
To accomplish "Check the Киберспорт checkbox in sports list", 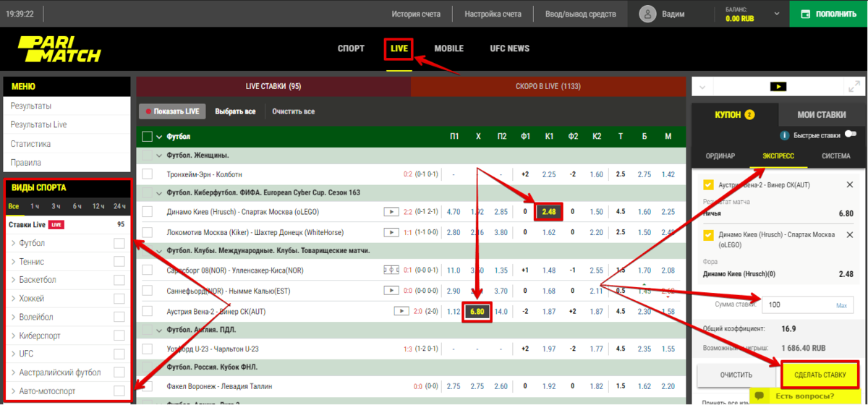I will 119,336.
